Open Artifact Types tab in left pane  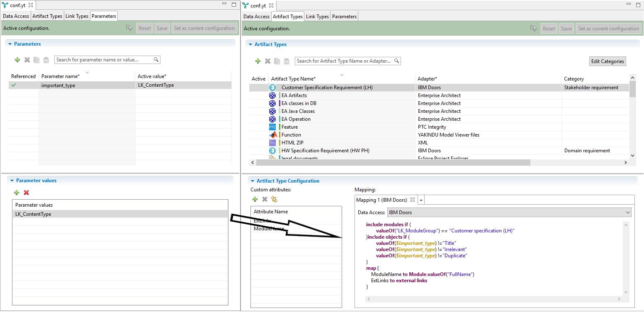click(x=47, y=16)
